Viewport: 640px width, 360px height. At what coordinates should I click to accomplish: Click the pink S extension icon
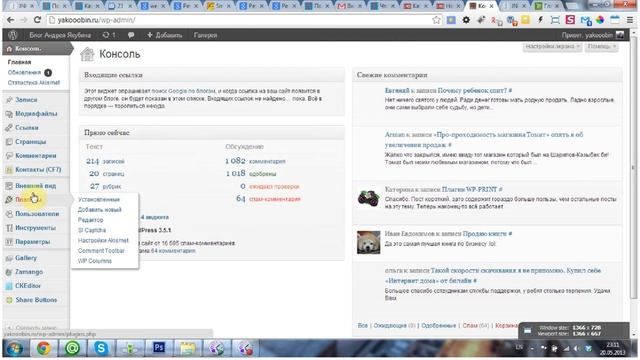click(570, 20)
